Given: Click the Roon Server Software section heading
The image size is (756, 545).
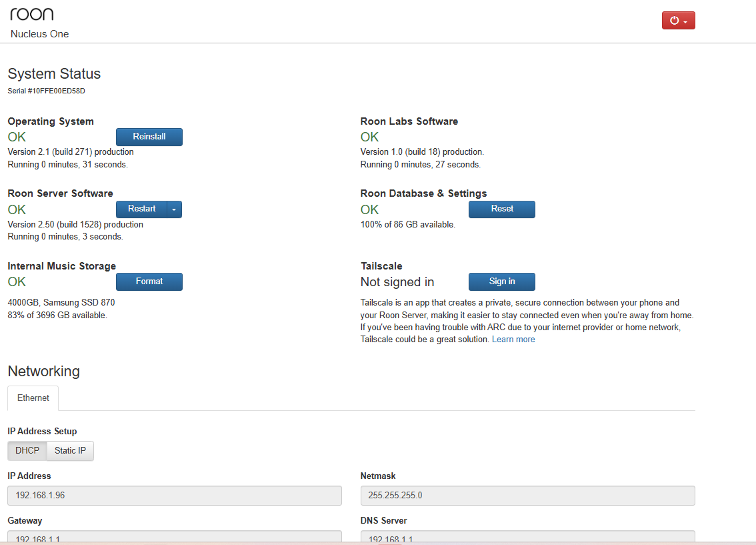Looking at the screenshot, I should coord(60,193).
